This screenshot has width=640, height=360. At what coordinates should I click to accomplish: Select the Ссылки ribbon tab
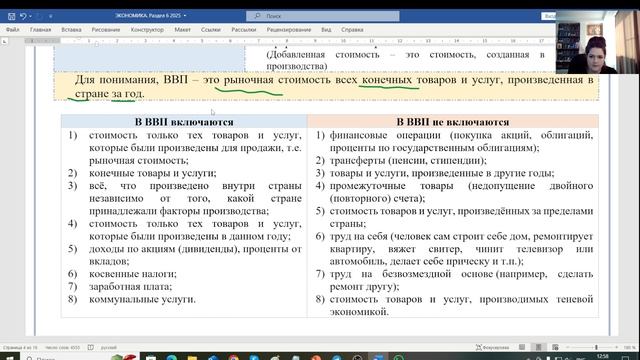pos(211,30)
